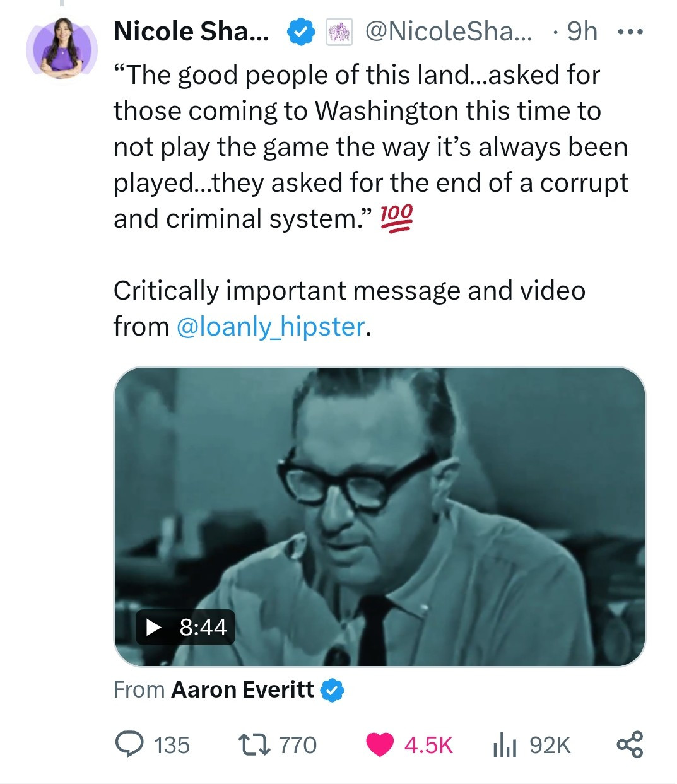Click the affiliation badge beside the handle

click(339, 32)
